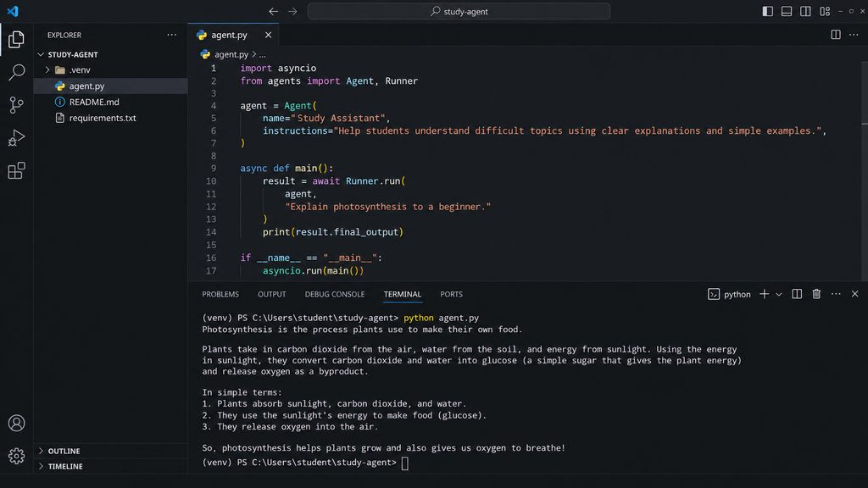868x488 pixels.
Task: Toggle the bottom panel visibility
Action: pos(787,11)
